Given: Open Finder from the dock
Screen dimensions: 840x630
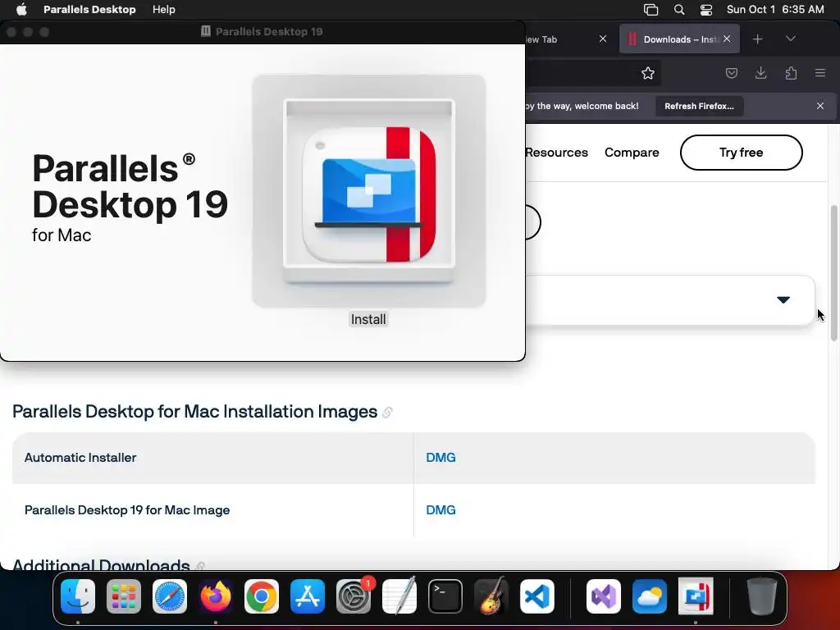Looking at the screenshot, I should (78, 596).
